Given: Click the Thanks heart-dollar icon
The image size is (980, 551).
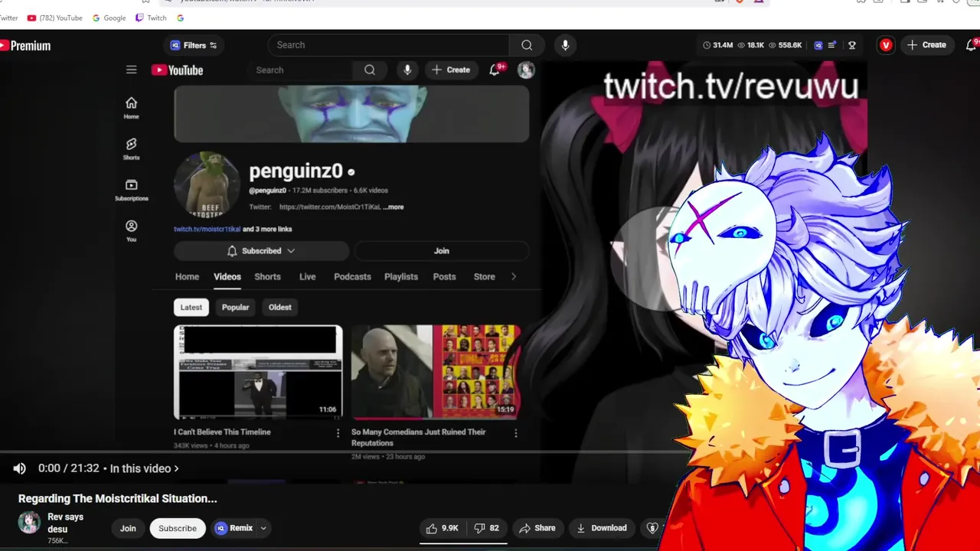Looking at the screenshot, I should point(652,528).
